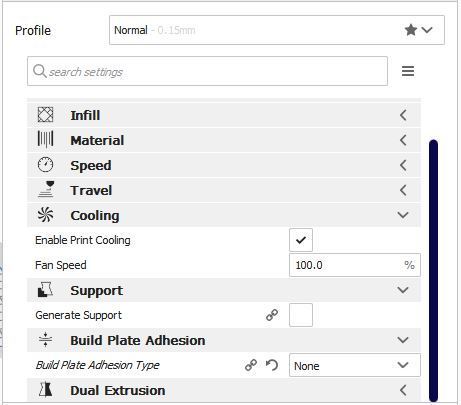Click the Material spool icon
The height and width of the screenshot is (405, 461).
point(45,139)
